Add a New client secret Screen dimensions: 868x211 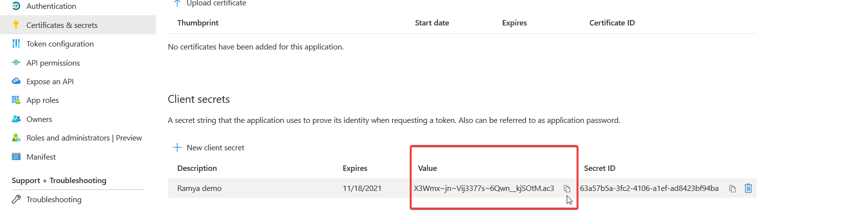click(209, 147)
